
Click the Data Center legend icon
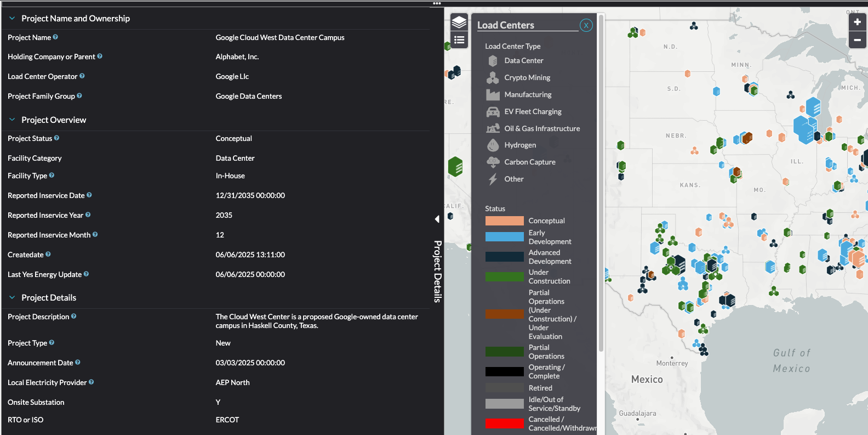pyautogui.click(x=493, y=61)
